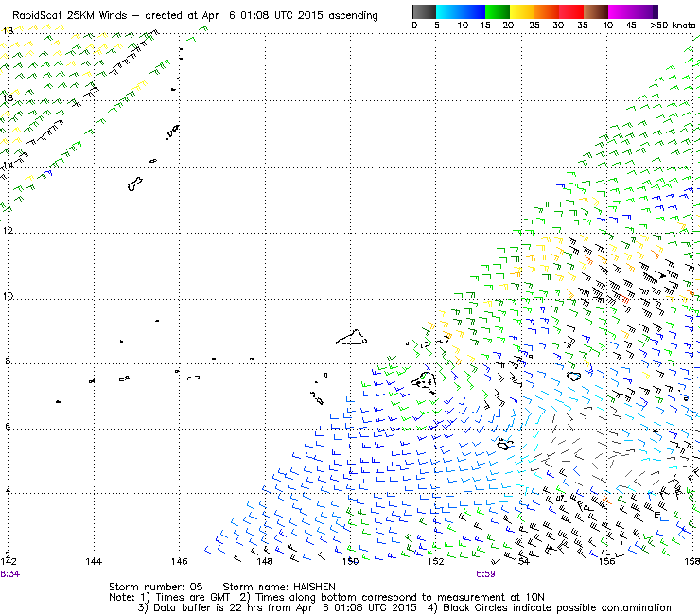Click the "RapidScat 25KM Winds" title text
The height and width of the screenshot is (615, 700).
(70, 16)
